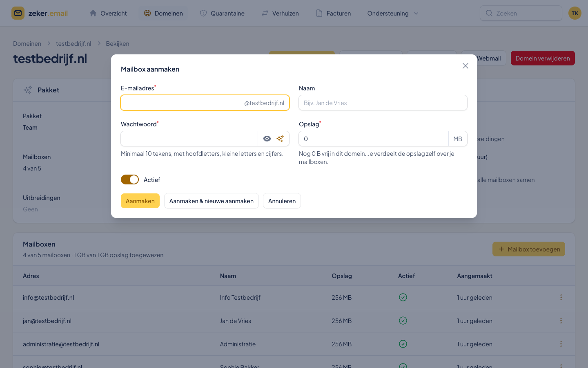Click the Pakket sparkle icon
Image resolution: width=588 pixels, height=368 pixels.
pos(28,90)
